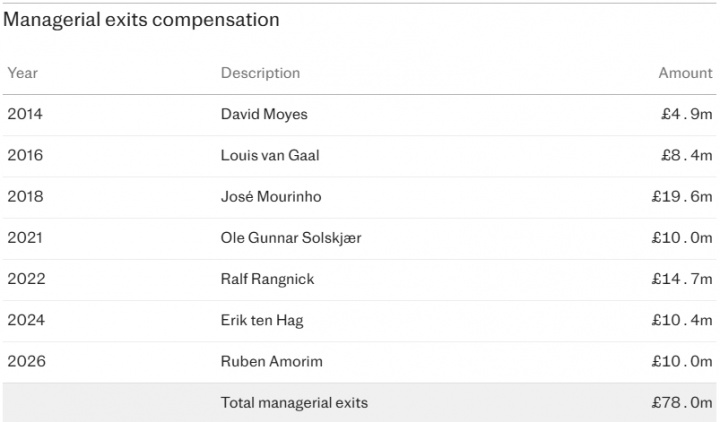The image size is (720, 422).
Task: Select the £78.0m total amount
Action: click(x=680, y=403)
